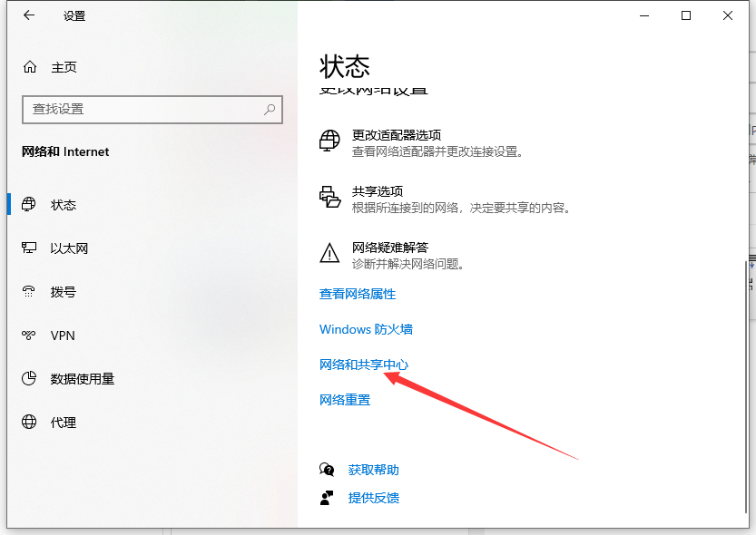
Task: Select the 状态 globe icon in sidebar
Action: coord(30,205)
